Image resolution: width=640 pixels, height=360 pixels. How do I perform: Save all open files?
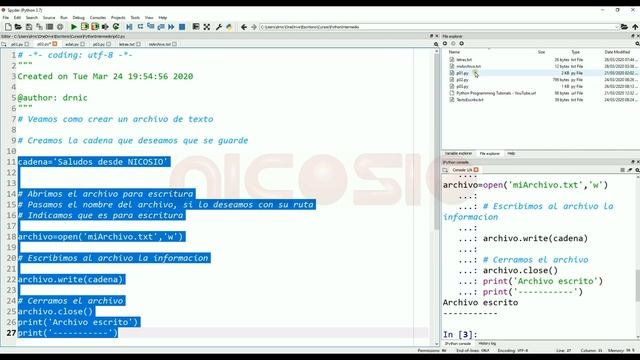39,27
